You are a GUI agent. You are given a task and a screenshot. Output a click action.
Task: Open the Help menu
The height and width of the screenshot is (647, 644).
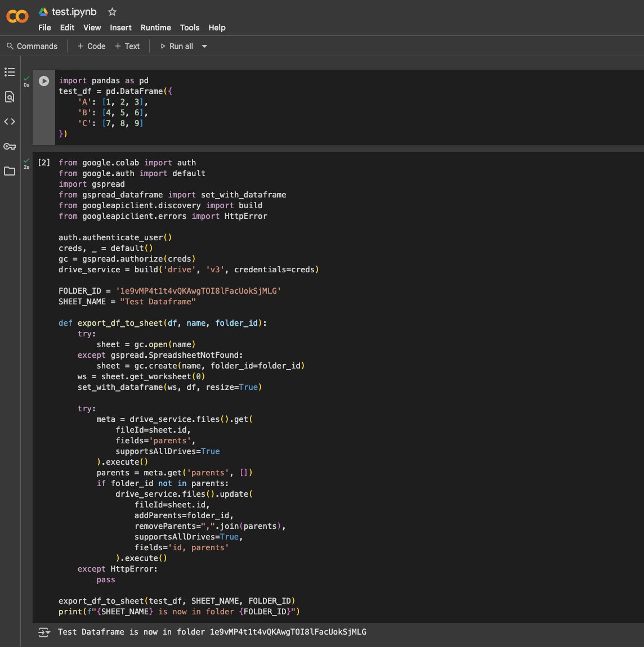[217, 28]
